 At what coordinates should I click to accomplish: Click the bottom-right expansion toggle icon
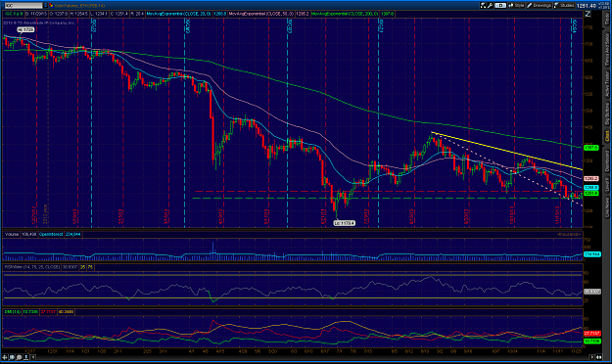600,357
